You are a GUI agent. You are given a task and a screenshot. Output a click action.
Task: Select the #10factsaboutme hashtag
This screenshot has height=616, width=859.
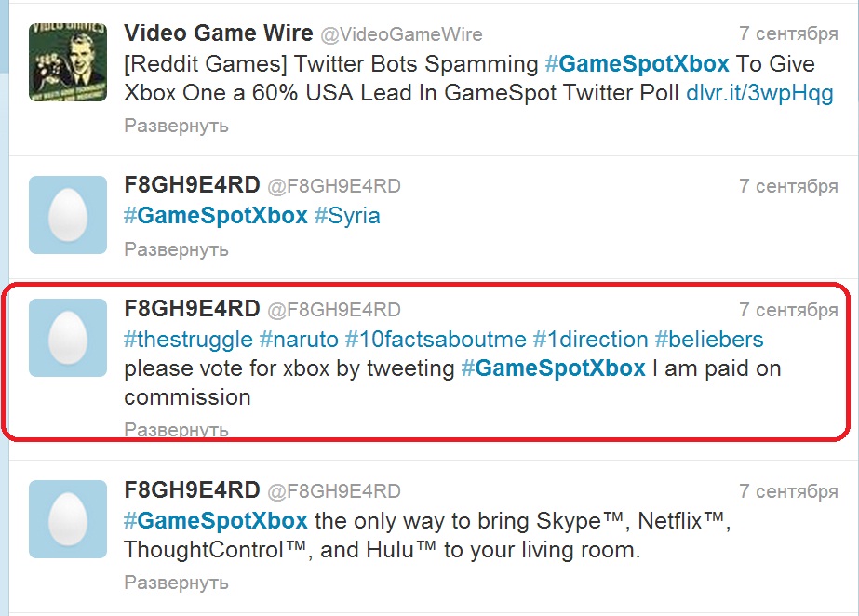(436, 339)
